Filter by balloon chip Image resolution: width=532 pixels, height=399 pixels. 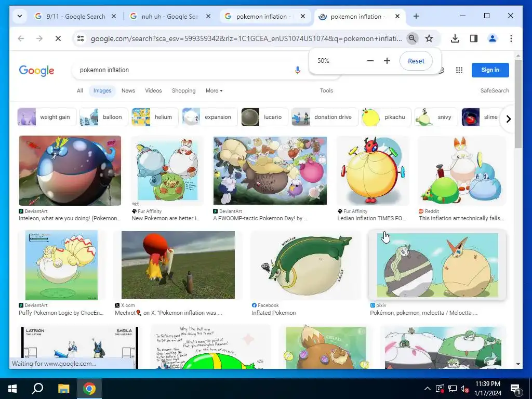click(x=104, y=117)
